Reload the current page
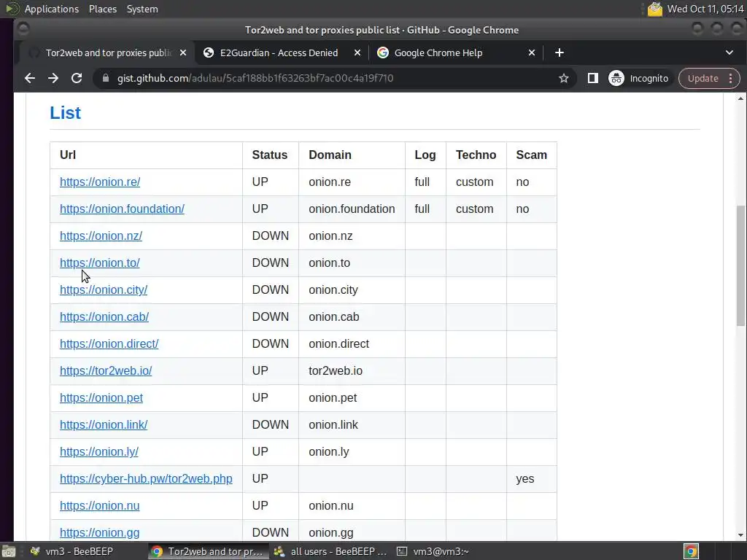747x560 pixels. [76, 78]
